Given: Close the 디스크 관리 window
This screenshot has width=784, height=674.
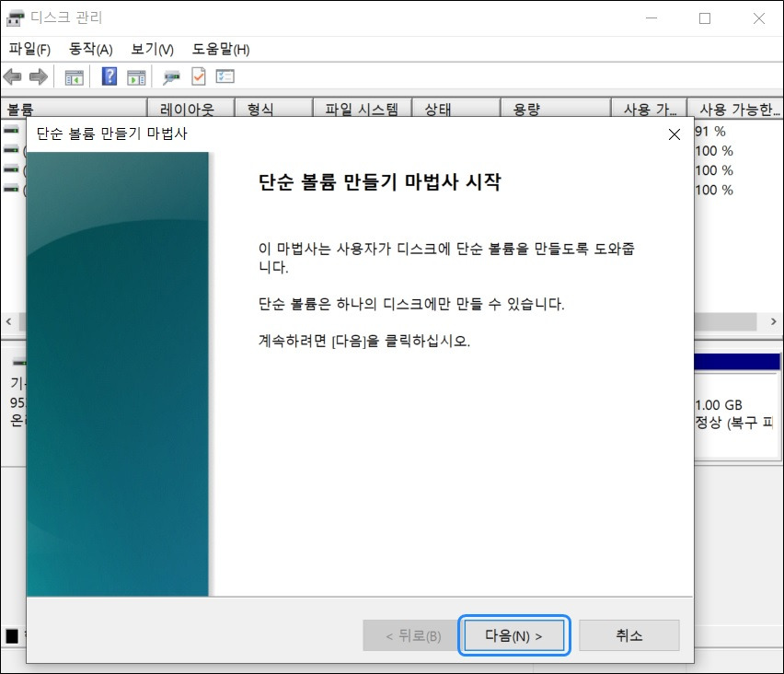Looking at the screenshot, I should pyautogui.click(x=758, y=18).
